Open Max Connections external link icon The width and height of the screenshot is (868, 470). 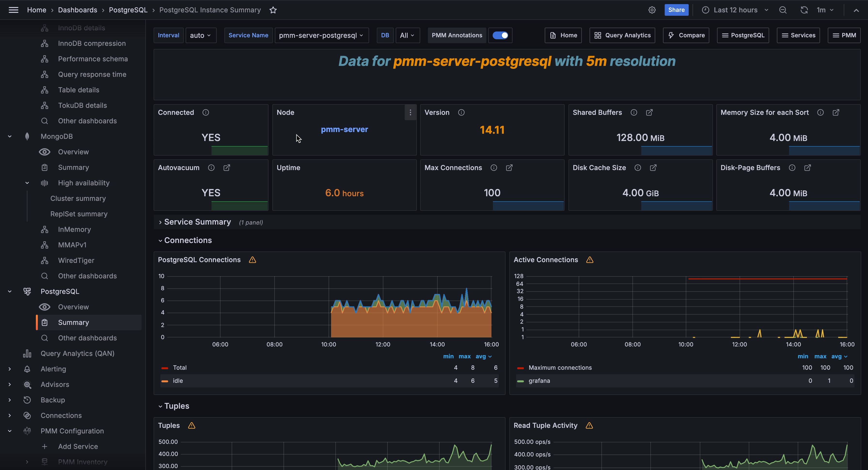[509, 168]
